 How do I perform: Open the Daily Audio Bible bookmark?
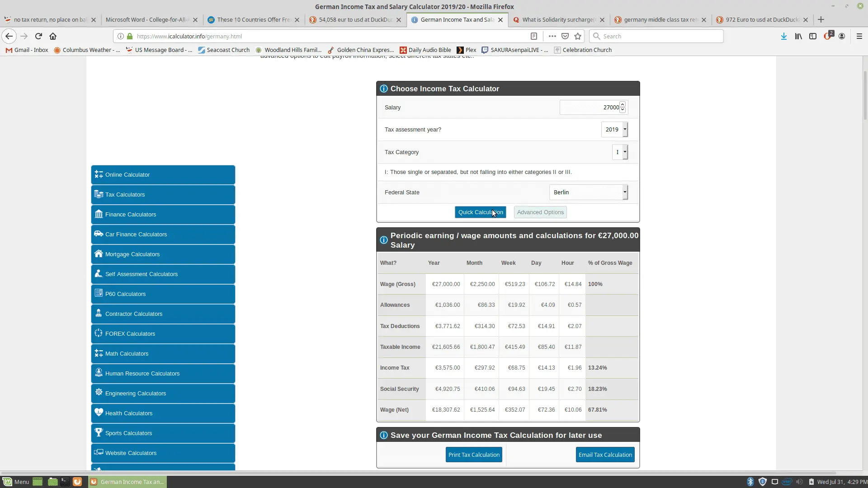[x=425, y=50]
